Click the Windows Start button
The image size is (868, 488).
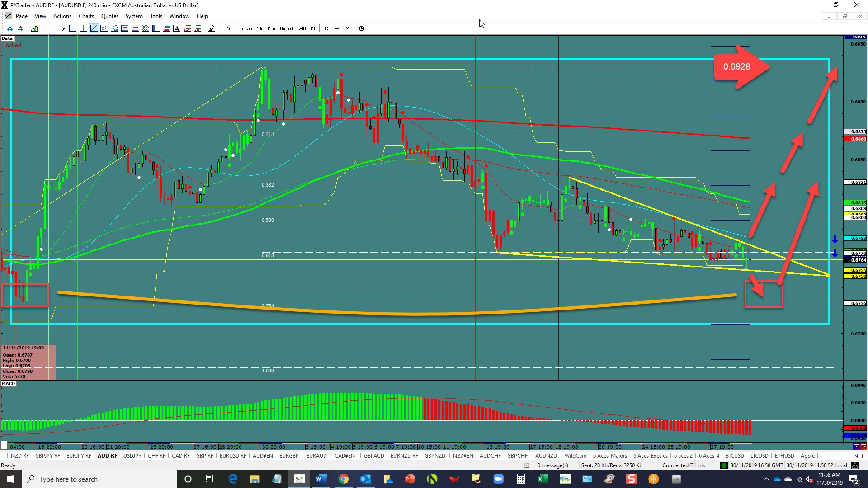click(11, 479)
